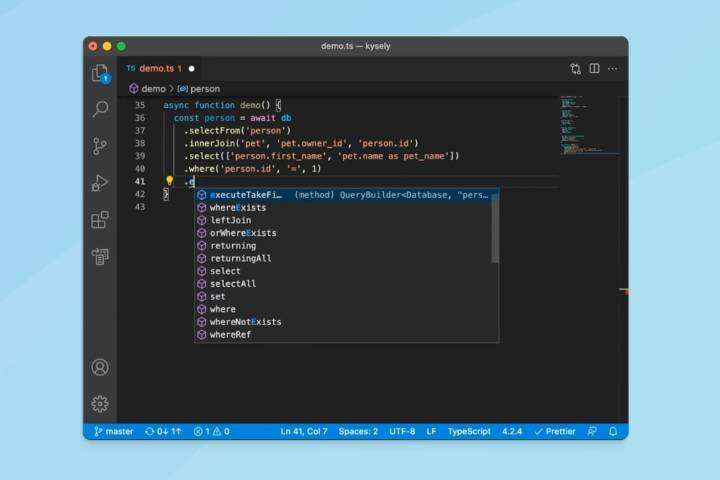The width and height of the screenshot is (720, 480).
Task: Open the Extensions view icon
Action: (100, 220)
